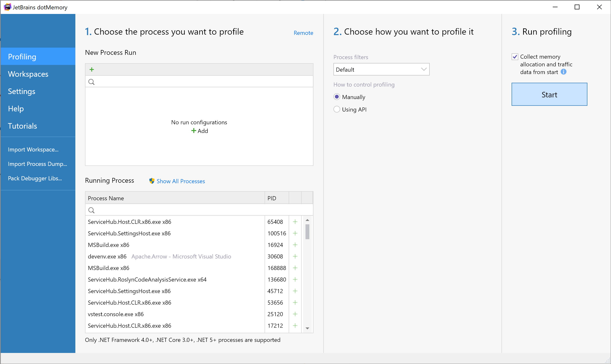Add vstest.console.exe via its plus icon
Screen dimensions: 611x364
(295, 314)
